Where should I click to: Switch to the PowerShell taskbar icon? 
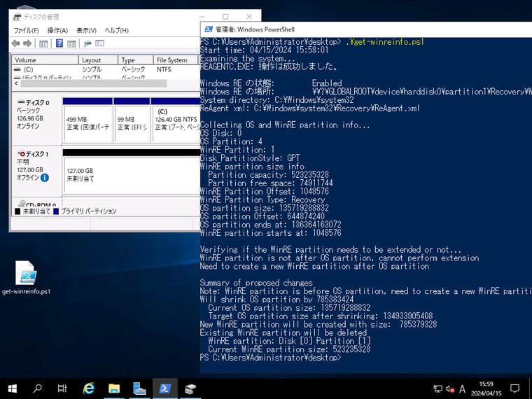coord(165,388)
